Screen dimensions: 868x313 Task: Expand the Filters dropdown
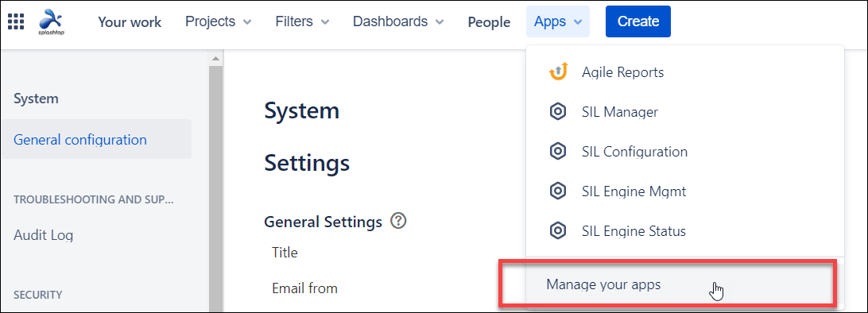(x=302, y=21)
